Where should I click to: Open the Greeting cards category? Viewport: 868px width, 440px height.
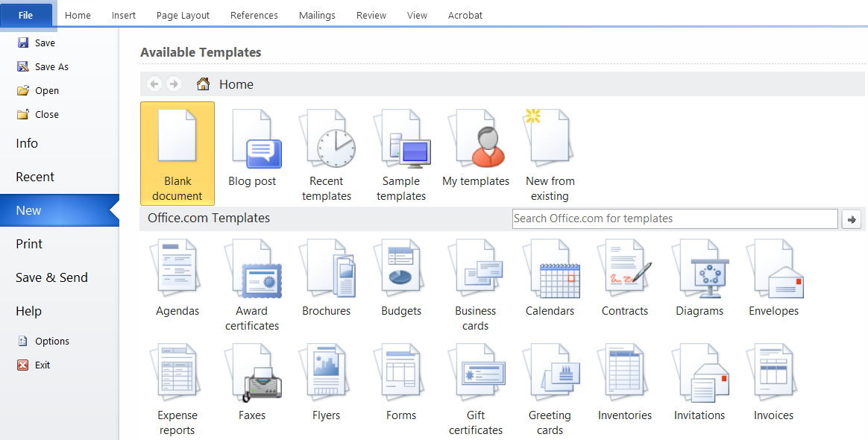[x=550, y=380]
